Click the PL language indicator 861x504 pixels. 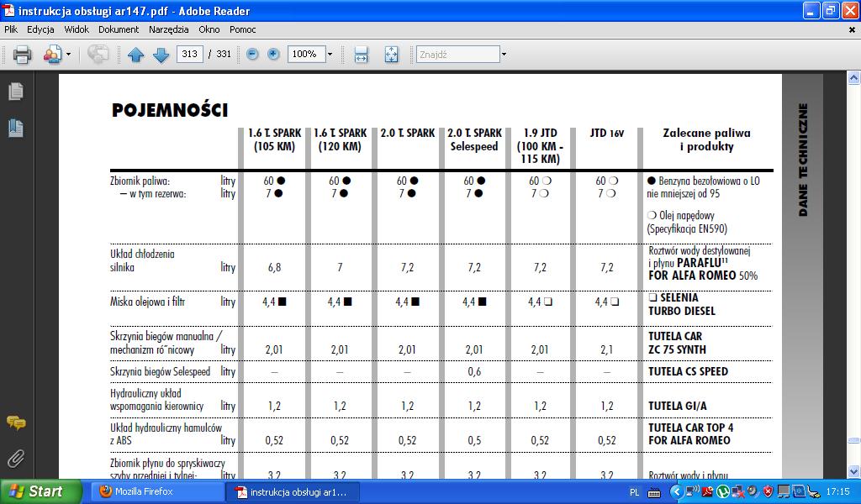click(x=634, y=492)
